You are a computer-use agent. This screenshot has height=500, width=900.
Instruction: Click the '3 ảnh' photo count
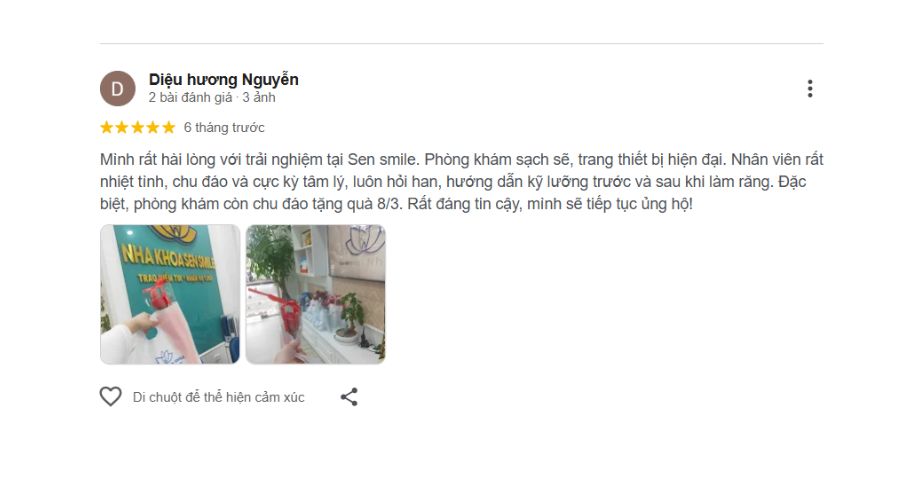(x=259, y=98)
